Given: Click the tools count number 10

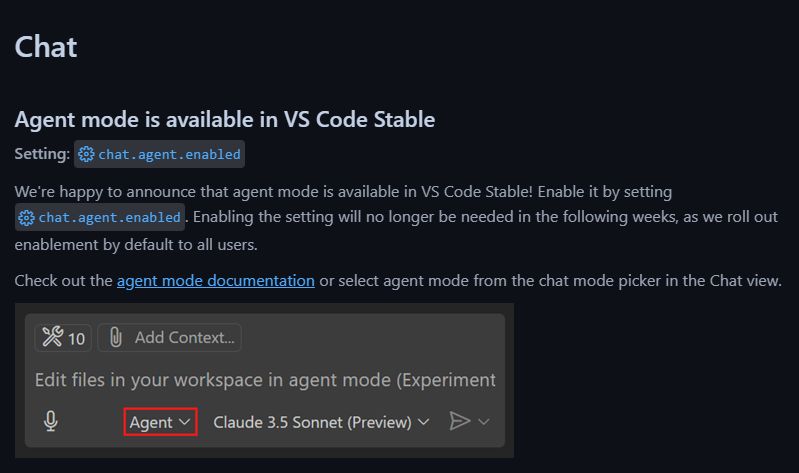Looking at the screenshot, I should 77,338.
